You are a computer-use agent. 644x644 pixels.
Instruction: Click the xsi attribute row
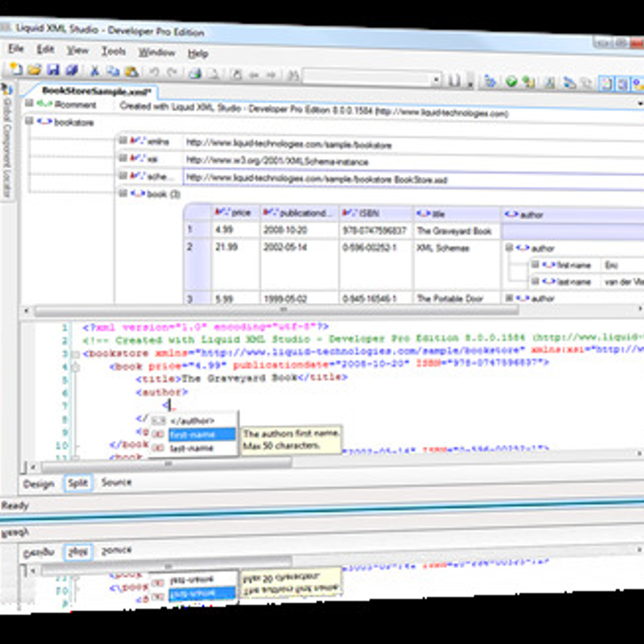click(379, 160)
